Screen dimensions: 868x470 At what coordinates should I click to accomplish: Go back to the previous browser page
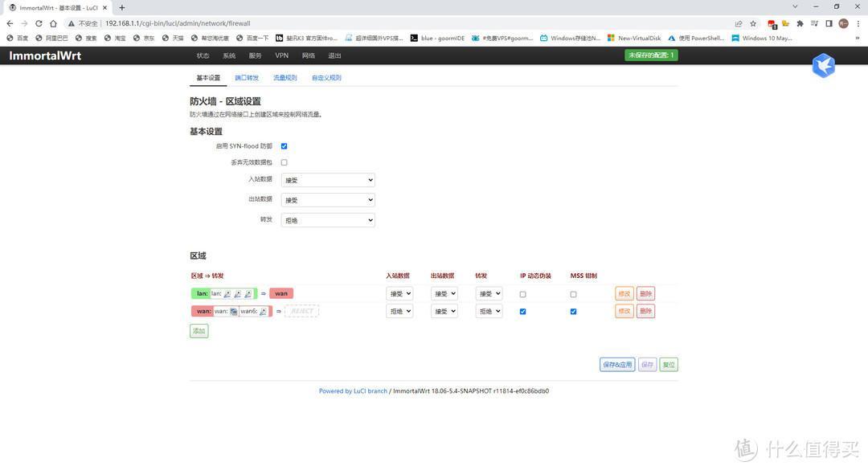pos(10,23)
